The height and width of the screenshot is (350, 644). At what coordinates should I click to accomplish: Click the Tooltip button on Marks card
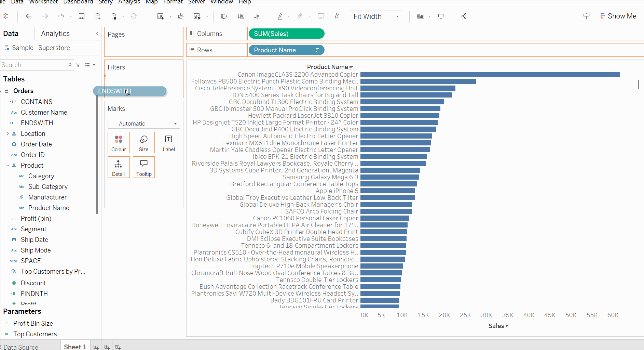pos(144,167)
